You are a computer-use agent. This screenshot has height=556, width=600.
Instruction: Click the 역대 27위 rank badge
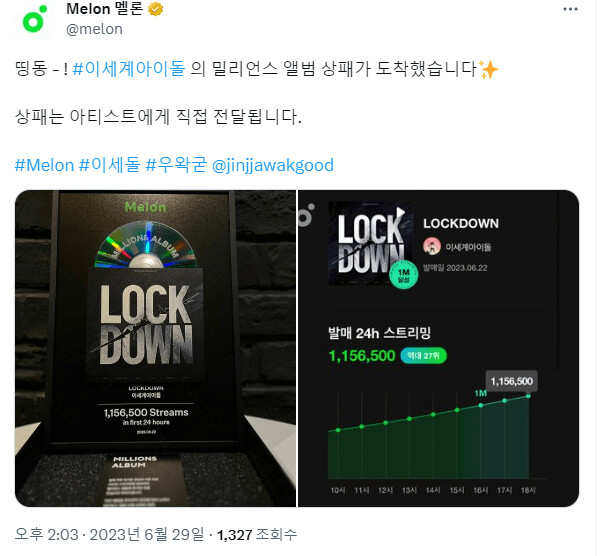[x=423, y=356]
